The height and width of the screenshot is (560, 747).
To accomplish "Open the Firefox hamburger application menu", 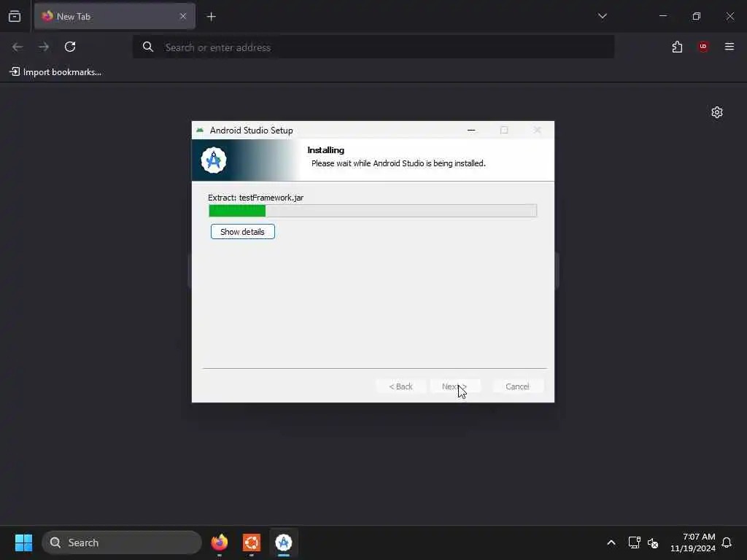I will pos(729,47).
